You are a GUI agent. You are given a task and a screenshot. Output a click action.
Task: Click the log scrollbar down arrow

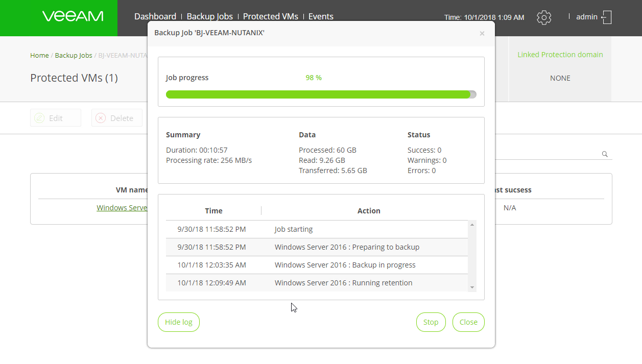pos(472,287)
